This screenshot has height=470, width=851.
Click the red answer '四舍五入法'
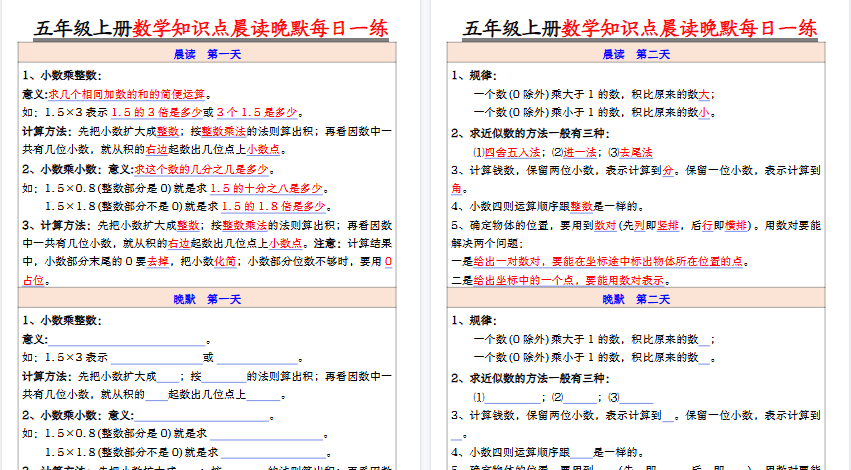click(512, 153)
